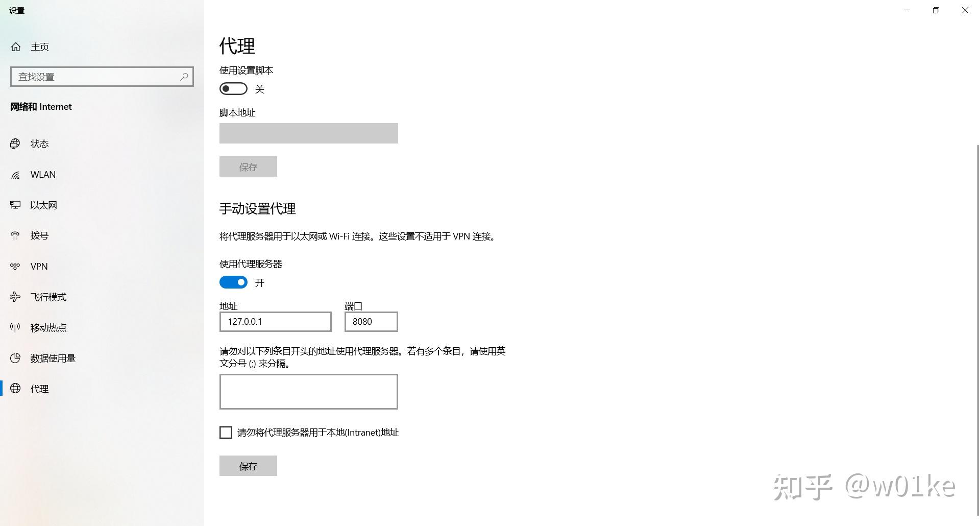Screen dimensions: 980x526
Task: Click the greyed 保存 button under script address
Action: pyautogui.click(x=248, y=166)
